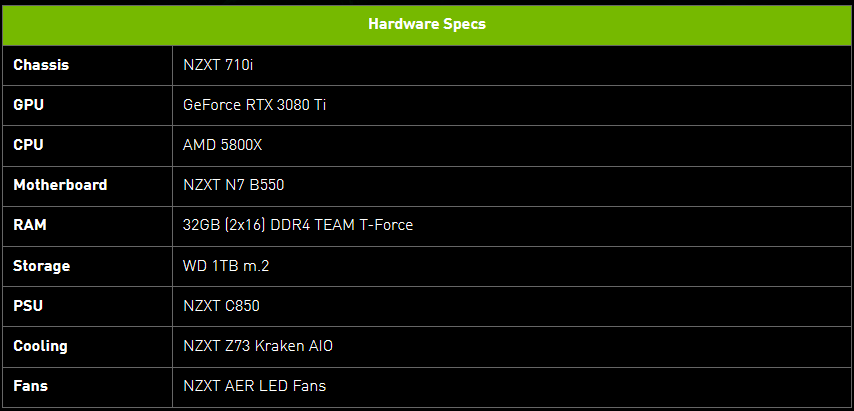Click the NZXT AER LED Fans value
854x411 pixels.
pos(255,386)
